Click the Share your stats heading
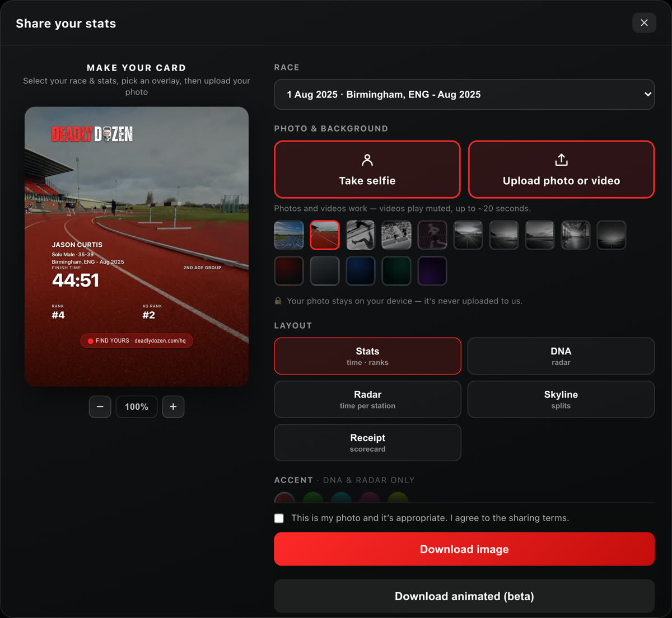672x618 pixels. coord(66,24)
